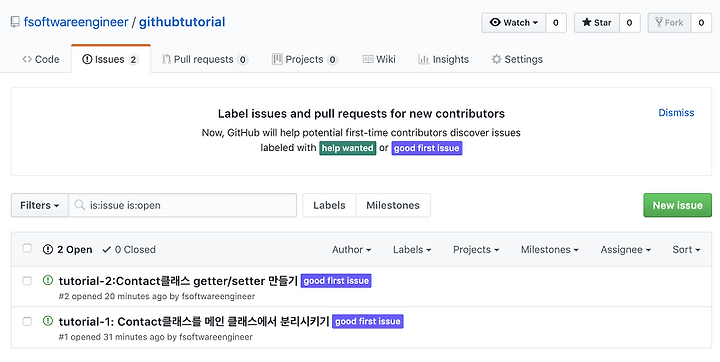The image size is (720, 362).
Task: Expand the Assignee filter dropdown
Action: pos(625,249)
